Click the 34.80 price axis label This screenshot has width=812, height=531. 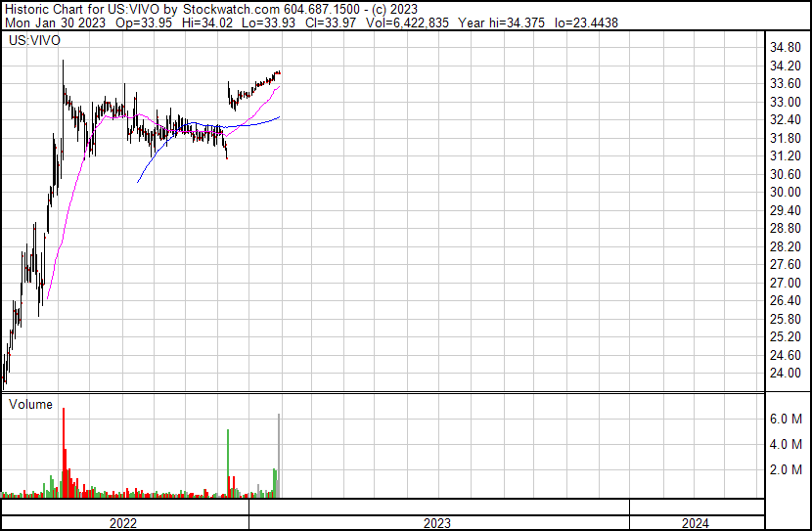click(786, 48)
